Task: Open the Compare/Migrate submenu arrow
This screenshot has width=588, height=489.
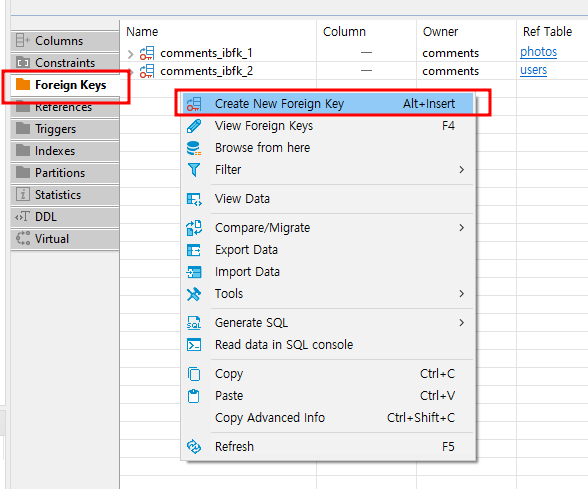Action: pyautogui.click(x=462, y=228)
